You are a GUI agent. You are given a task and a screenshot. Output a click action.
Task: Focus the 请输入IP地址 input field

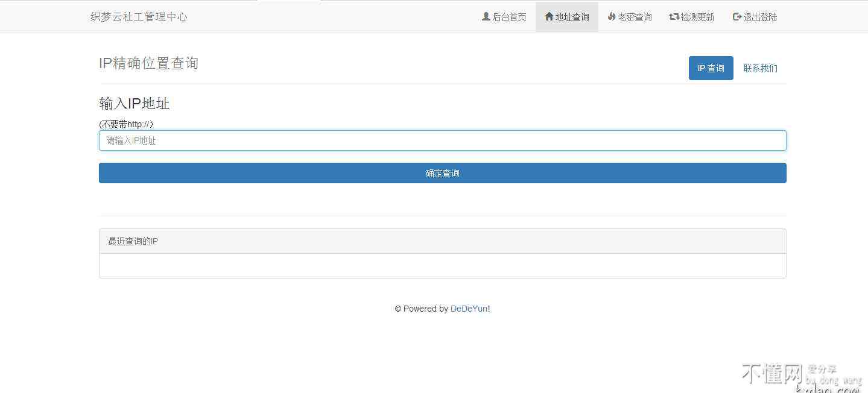pyautogui.click(x=442, y=140)
